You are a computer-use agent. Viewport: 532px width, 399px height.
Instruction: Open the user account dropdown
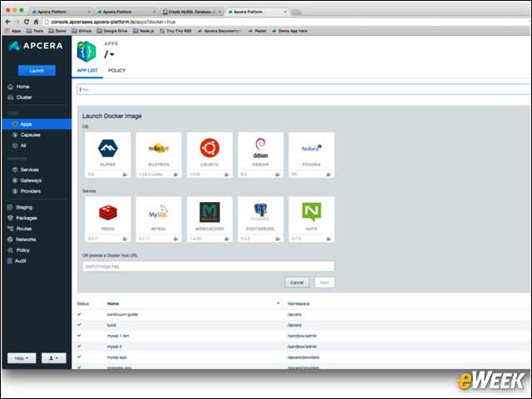54,358
